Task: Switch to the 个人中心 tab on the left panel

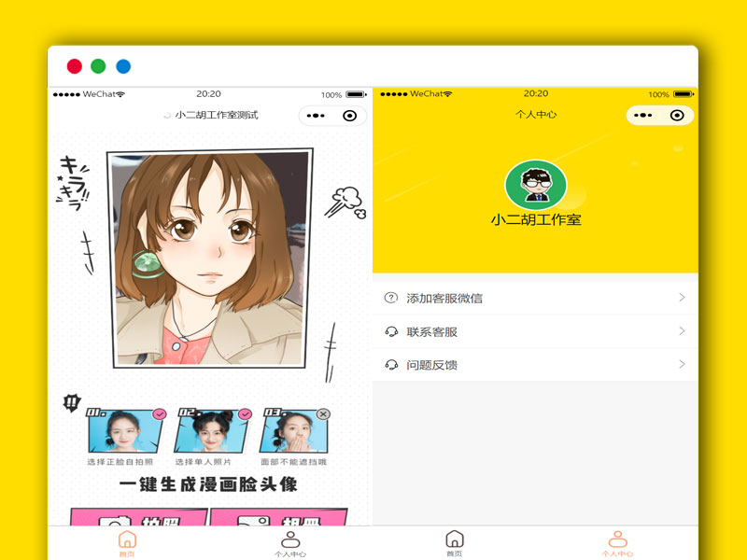Action: coord(292,539)
